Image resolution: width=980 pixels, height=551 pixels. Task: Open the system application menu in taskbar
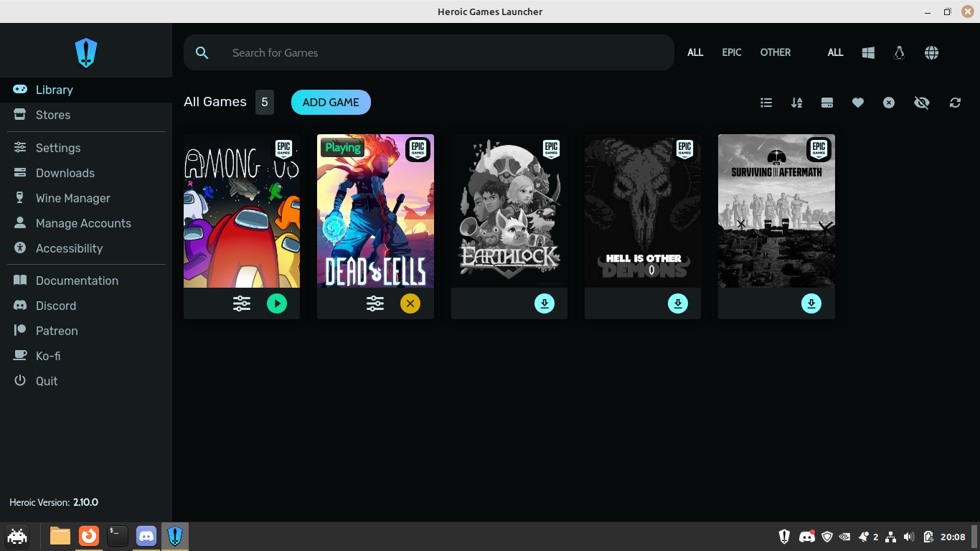[17, 536]
